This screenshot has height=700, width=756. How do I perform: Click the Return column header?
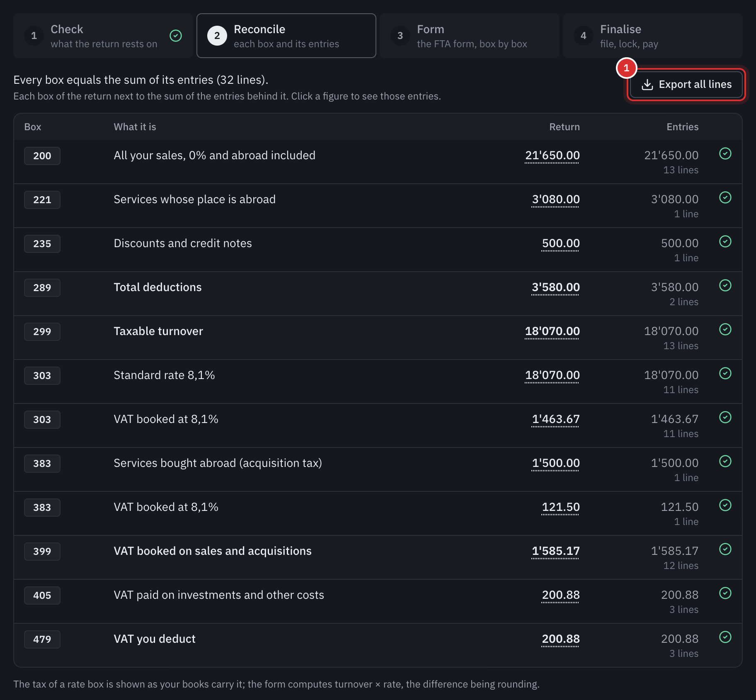565,127
